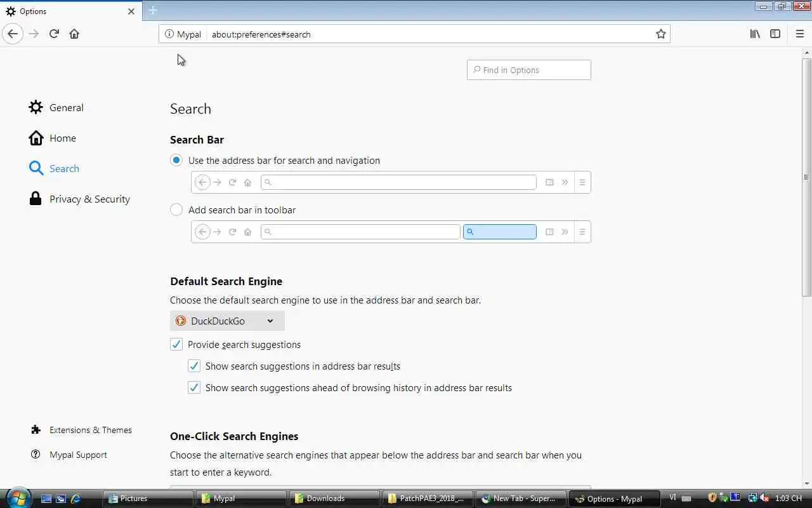812x508 pixels.
Task: Launch Internet Explorer from quick launch
Action: click(x=75, y=498)
